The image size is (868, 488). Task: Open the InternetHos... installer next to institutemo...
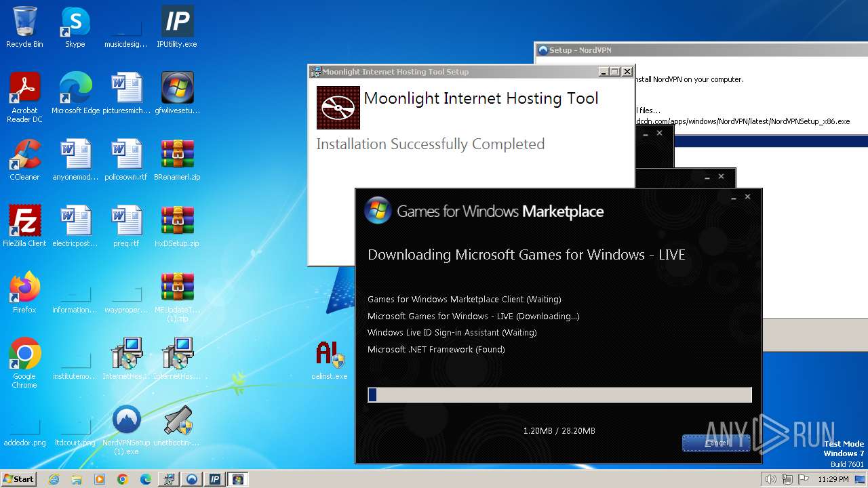(x=126, y=359)
